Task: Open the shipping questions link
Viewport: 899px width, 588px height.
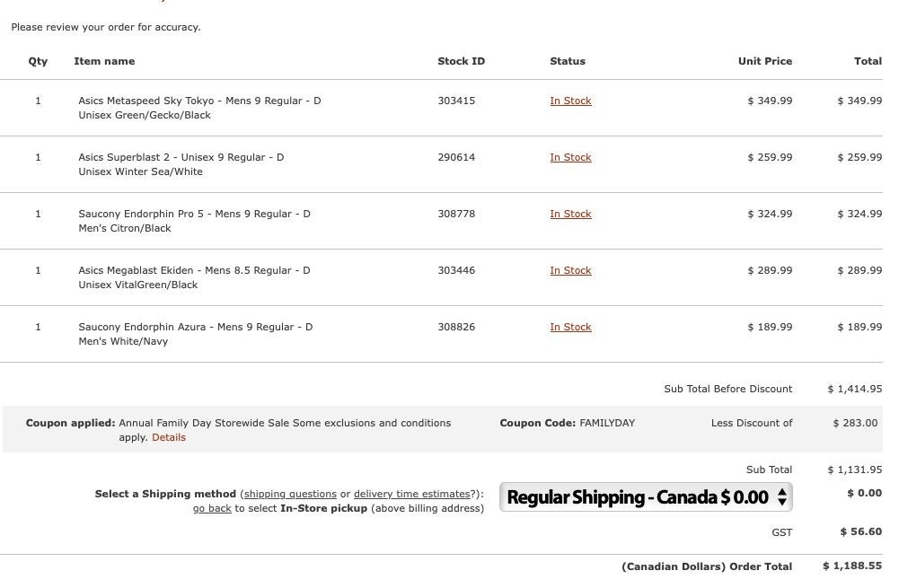Action: coord(290,495)
